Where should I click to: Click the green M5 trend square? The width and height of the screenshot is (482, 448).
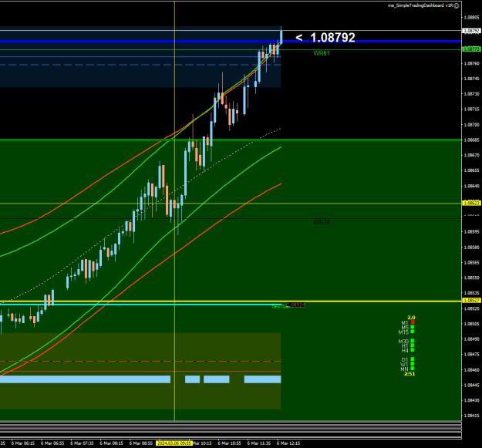tap(413, 327)
